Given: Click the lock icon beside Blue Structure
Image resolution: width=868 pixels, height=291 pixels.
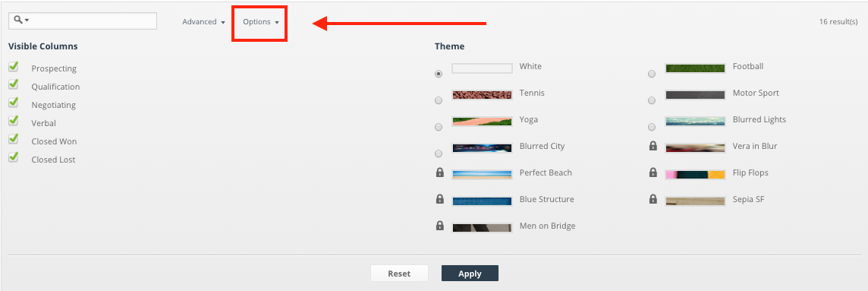Looking at the screenshot, I should click(440, 198).
